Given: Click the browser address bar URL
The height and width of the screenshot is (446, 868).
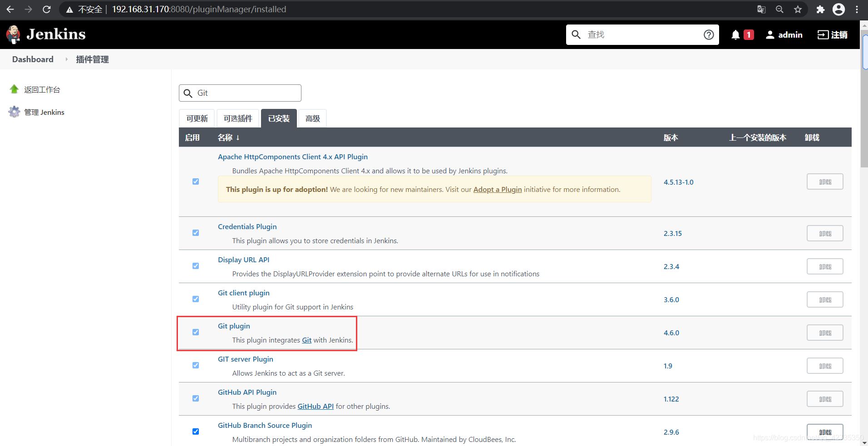Looking at the screenshot, I should click(x=199, y=9).
